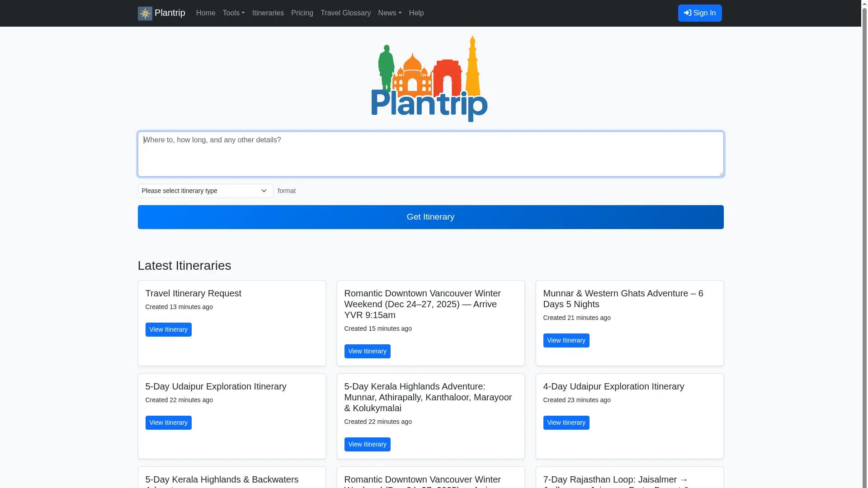868x488 pixels.
Task: View the 5-Day Udaipur Exploration Itinerary
Action: [x=168, y=422]
